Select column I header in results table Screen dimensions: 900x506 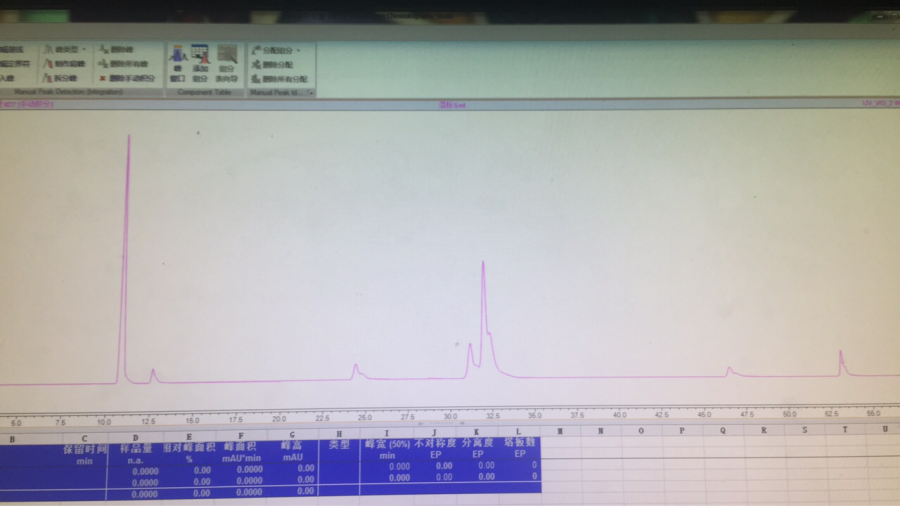[x=386, y=433]
